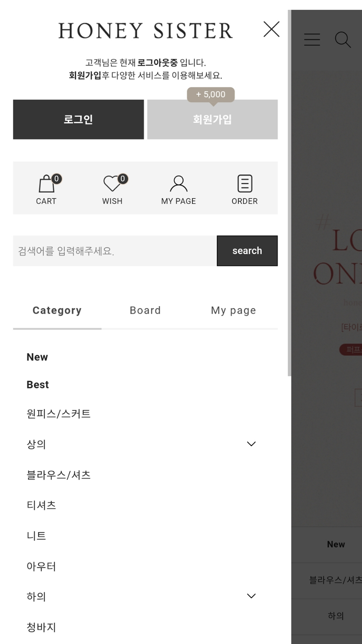Click the HONEY SISTER logo
The width and height of the screenshot is (362, 644).
pyautogui.click(x=145, y=31)
